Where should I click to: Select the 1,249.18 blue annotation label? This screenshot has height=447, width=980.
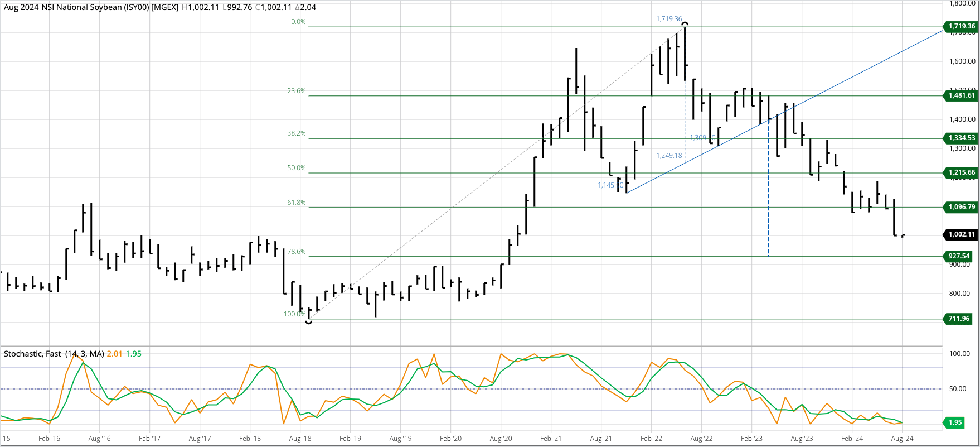coord(669,156)
